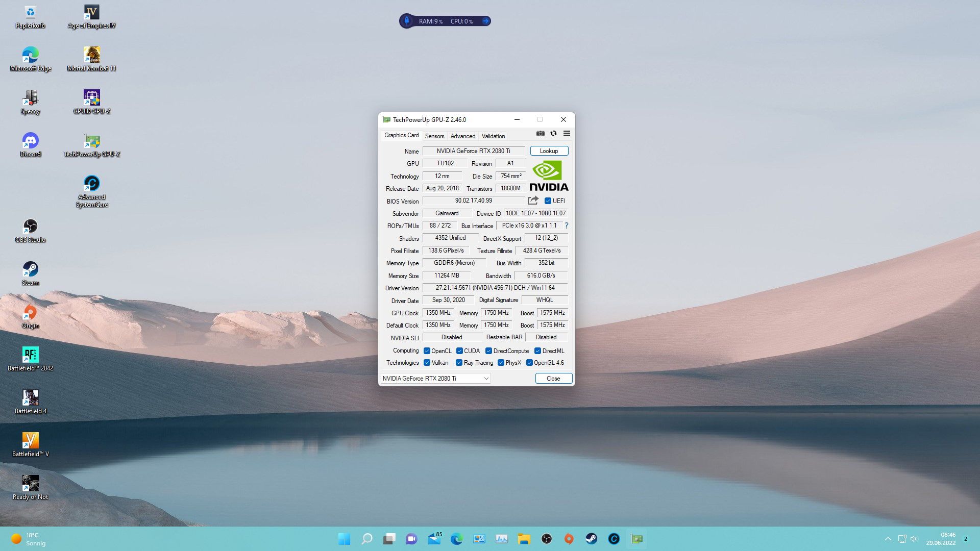Viewport: 980px width, 551px height.
Task: Click the Lookup button
Action: point(549,151)
